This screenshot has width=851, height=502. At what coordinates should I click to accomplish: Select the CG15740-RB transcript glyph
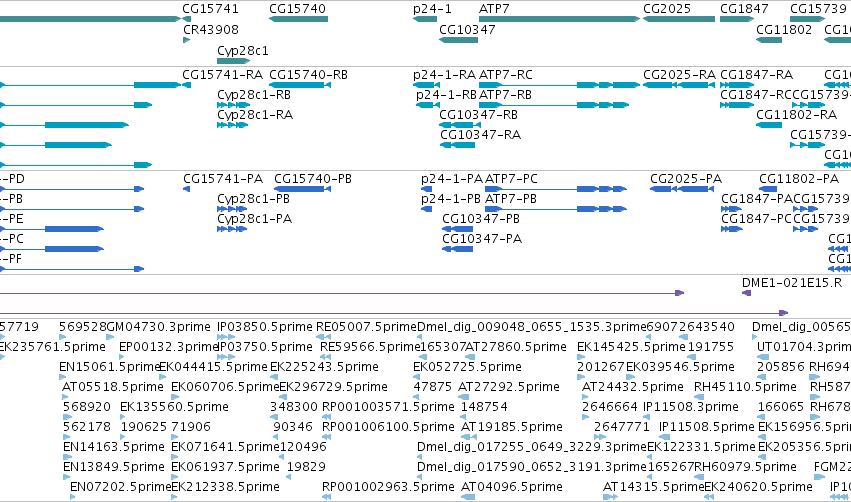(x=300, y=85)
